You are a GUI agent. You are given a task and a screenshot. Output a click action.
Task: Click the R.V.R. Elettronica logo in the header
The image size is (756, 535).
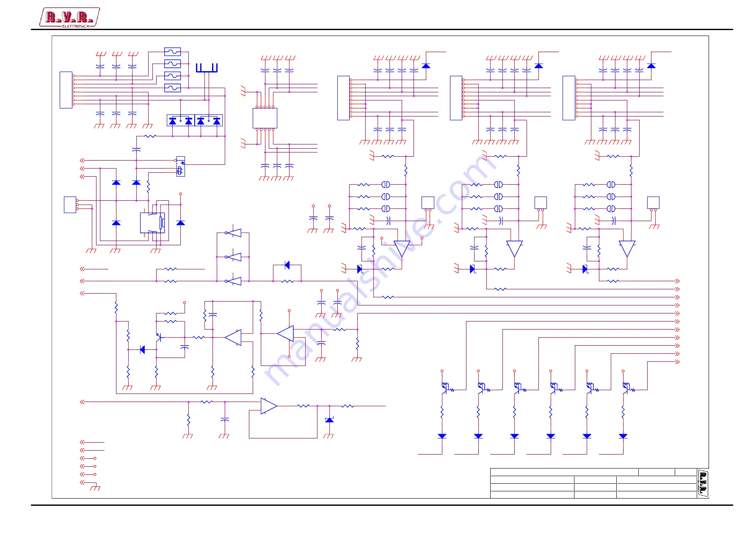[x=70, y=18]
